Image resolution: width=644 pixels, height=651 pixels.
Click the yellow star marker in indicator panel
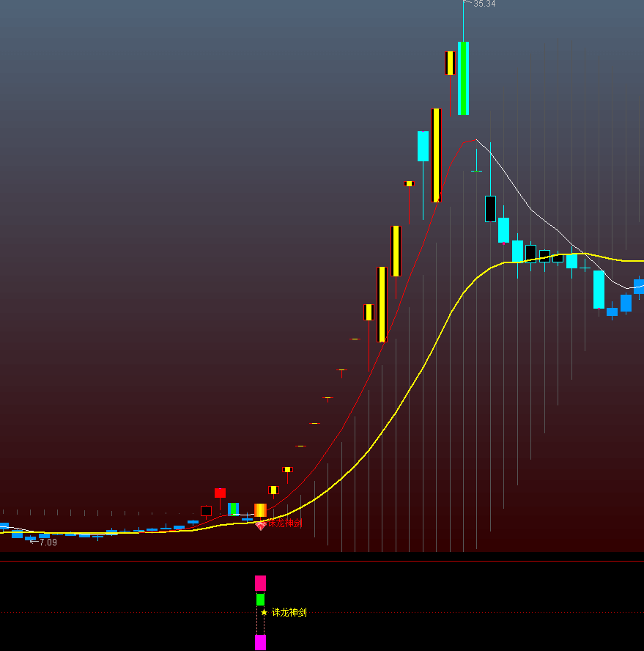coord(264,612)
